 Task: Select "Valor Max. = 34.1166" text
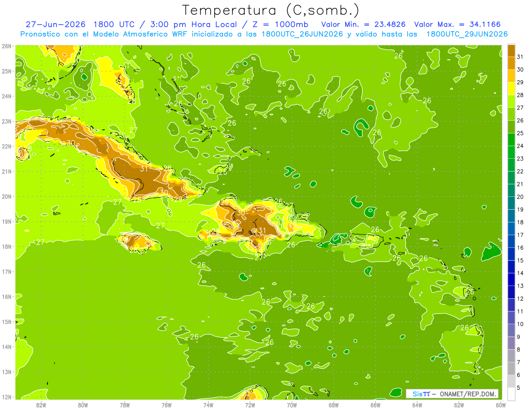pos(458,24)
